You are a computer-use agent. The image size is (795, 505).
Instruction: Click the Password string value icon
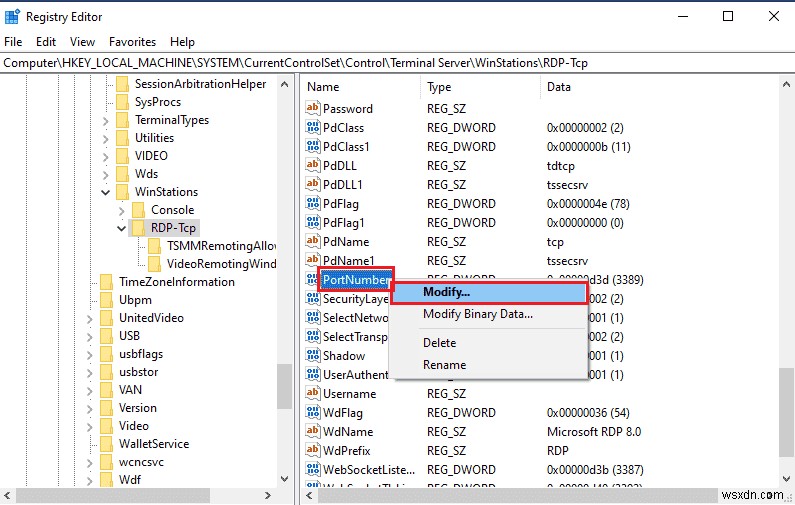tap(312, 108)
